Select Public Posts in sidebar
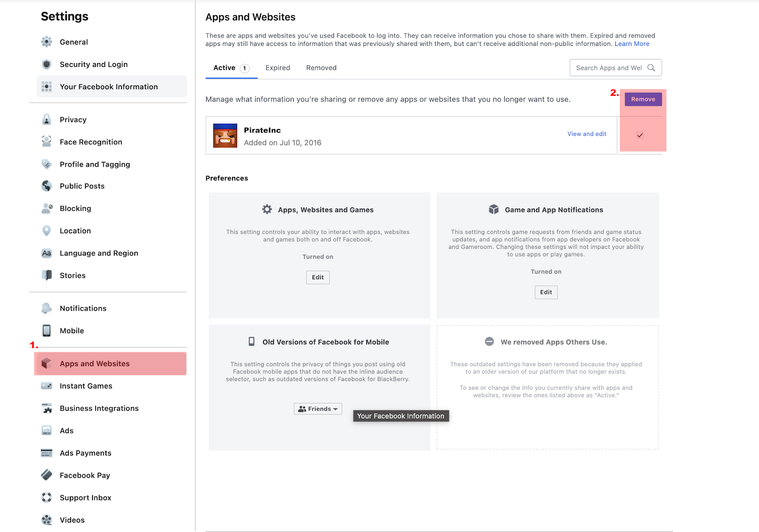The height and width of the screenshot is (532, 759). pos(111,186)
